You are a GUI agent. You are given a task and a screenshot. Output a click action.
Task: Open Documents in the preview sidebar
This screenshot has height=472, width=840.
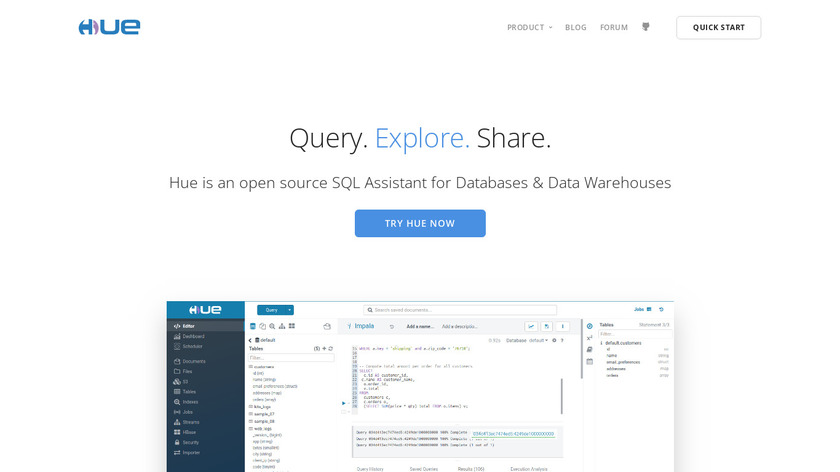(189, 361)
